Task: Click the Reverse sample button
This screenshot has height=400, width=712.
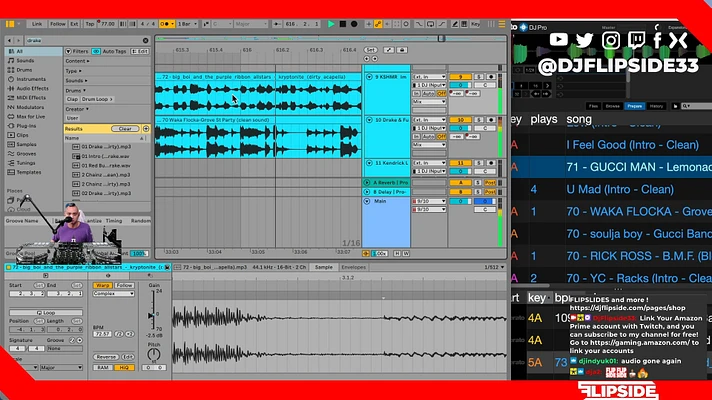Action: click(106, 357)
